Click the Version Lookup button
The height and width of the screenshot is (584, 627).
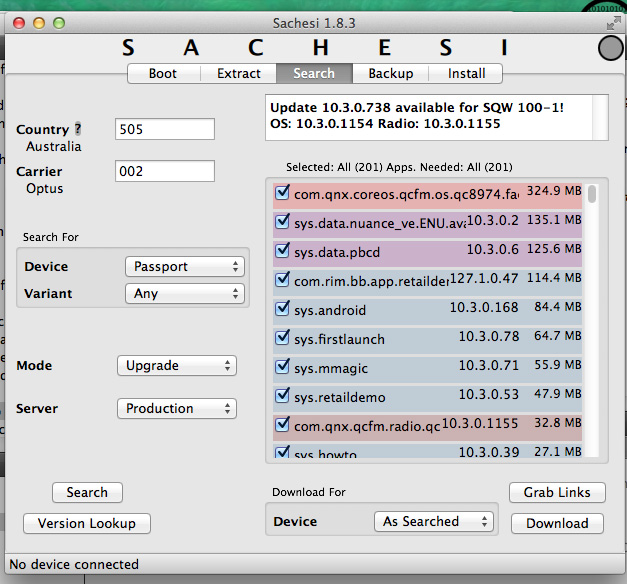[x=87, y=524]
